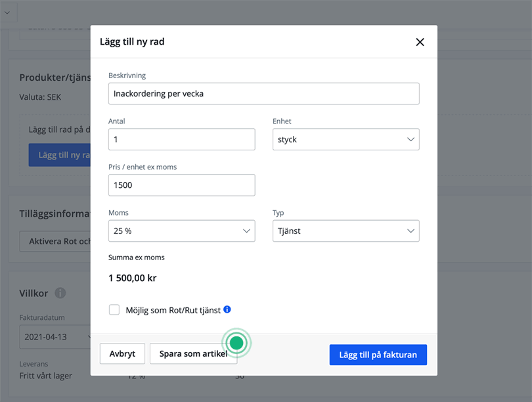Viewport: 532px width, 402px height.
Task: Close the Lägg till ny rad dialog
Action: tap(420, 42)
